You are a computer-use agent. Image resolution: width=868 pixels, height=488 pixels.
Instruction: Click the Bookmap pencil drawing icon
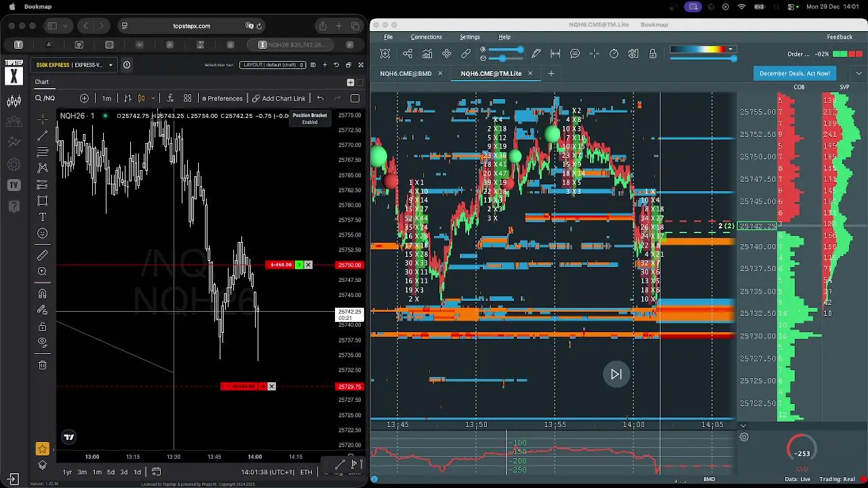pyautogui.click(x=536, y=54)
